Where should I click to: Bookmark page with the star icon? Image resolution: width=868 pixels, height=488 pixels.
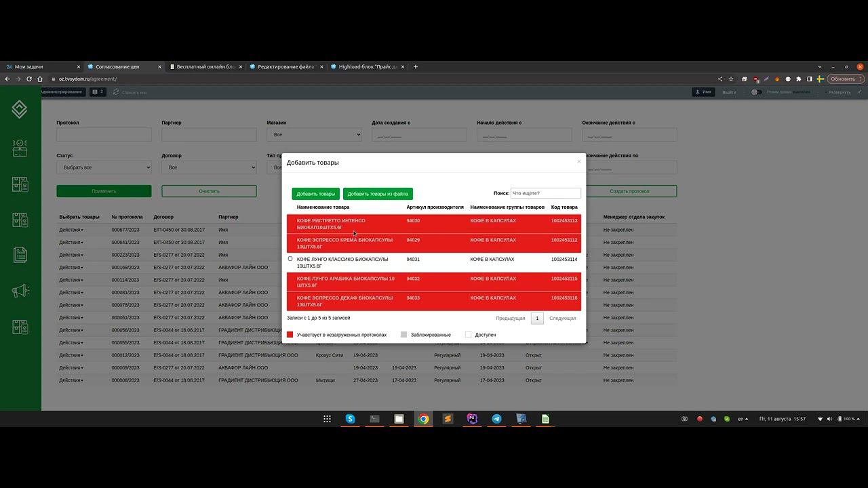click(731, 79)
